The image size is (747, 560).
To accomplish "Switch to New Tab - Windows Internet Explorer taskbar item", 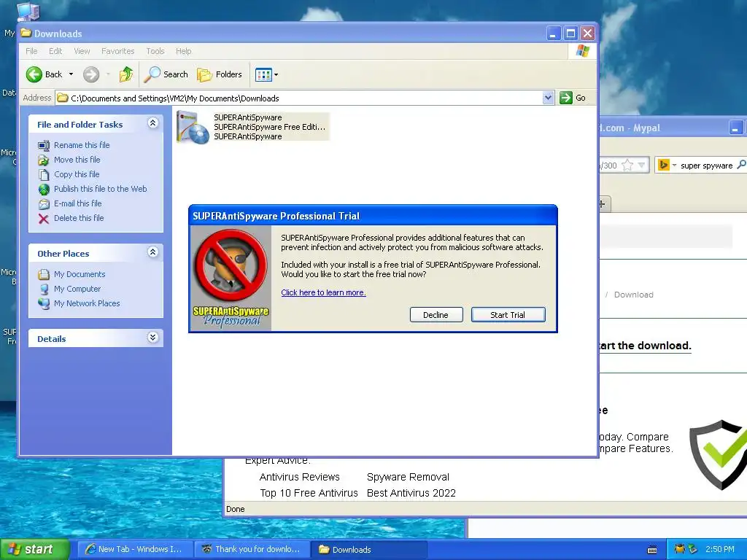I will (135, 549).
